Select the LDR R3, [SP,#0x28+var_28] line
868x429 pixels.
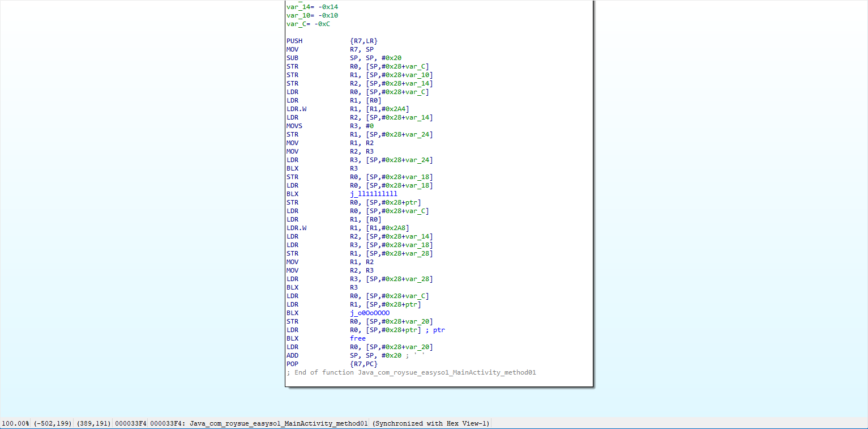point(360,279)
